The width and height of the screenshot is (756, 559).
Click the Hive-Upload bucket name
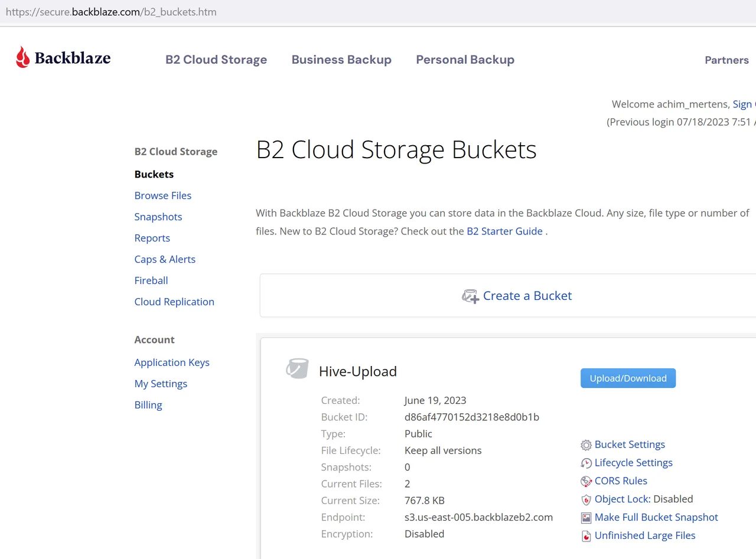(x=358, y=371)
